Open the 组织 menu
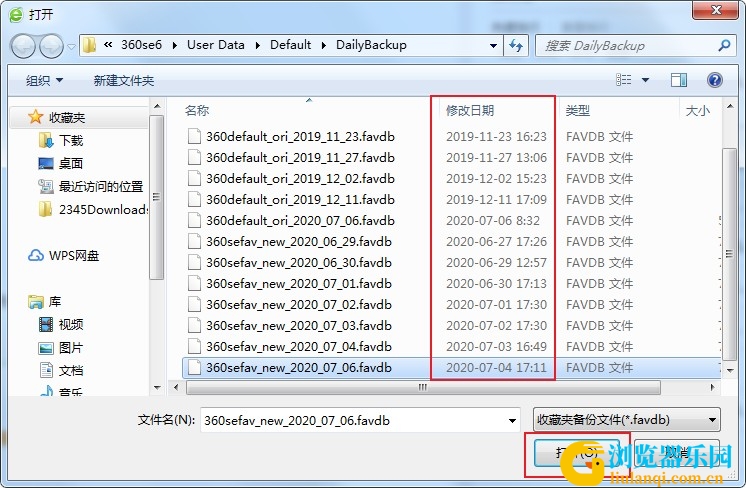The width and height of the screenshot is (746, 488). [x=44, y=80]
